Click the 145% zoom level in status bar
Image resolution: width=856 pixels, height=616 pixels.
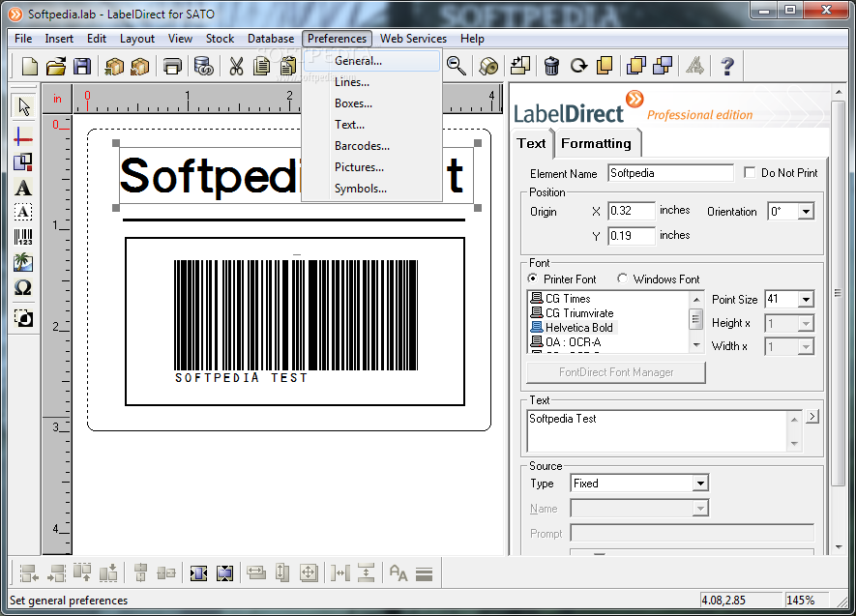[x=800, y=601]
